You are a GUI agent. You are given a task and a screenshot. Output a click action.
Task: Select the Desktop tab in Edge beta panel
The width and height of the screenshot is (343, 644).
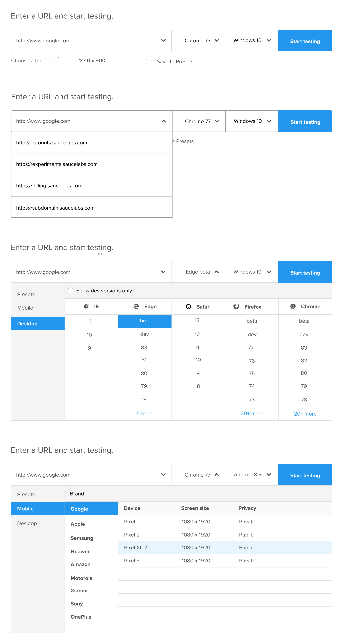(38, 324)
